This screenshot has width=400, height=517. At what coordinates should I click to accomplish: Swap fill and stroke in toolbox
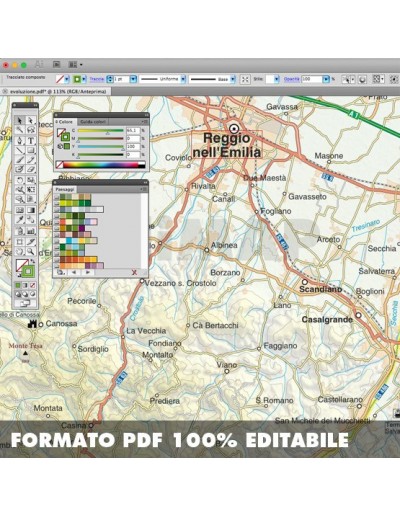[33, 261]
